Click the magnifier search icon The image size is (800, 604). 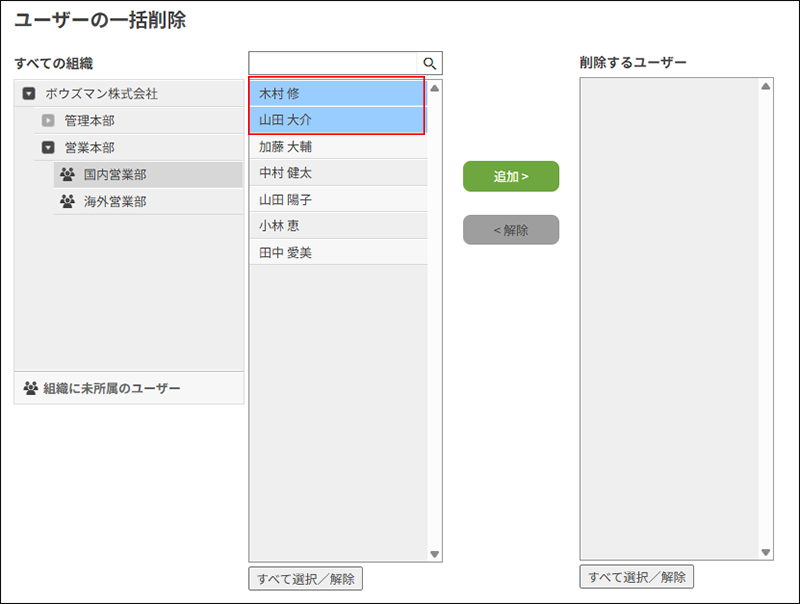click(x=430, y=62)
